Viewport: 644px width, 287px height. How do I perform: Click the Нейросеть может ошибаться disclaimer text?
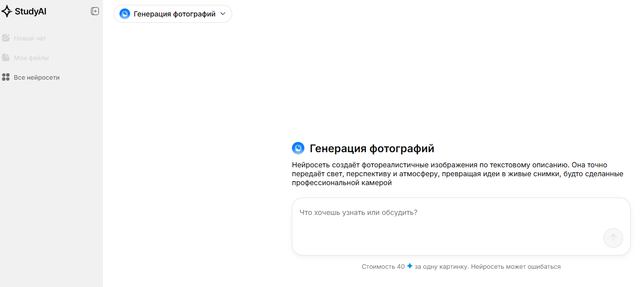(x=516, y=267)
